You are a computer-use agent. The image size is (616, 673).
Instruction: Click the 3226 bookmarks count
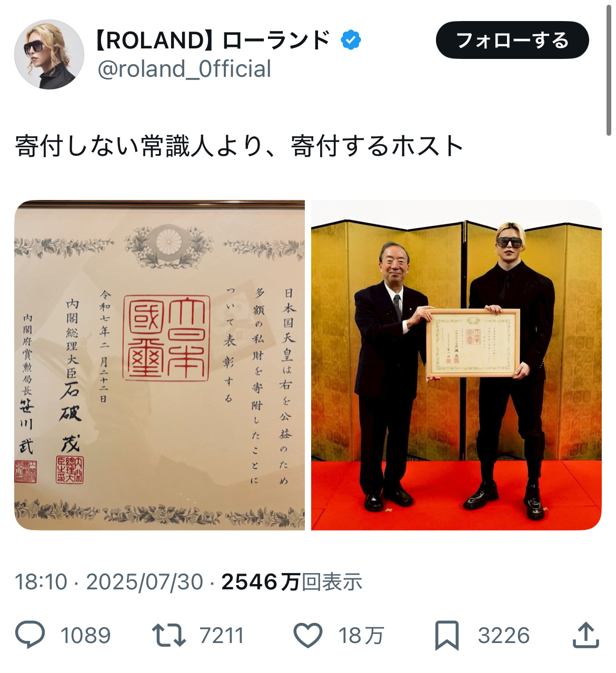[503, 636]
